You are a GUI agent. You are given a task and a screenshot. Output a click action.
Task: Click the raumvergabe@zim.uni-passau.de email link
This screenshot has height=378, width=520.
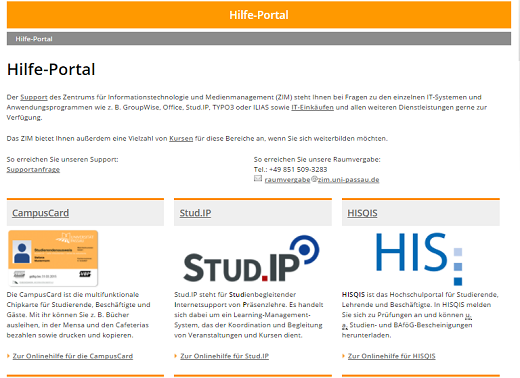322,180
